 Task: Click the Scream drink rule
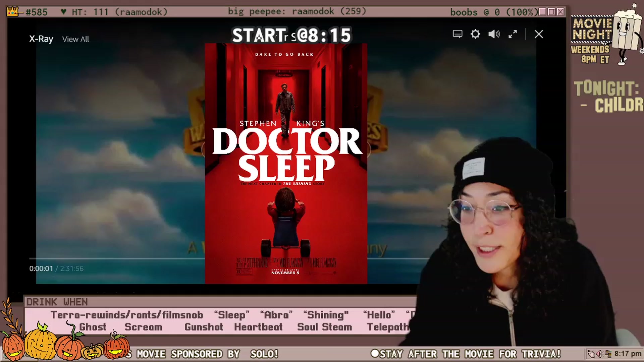144,327
